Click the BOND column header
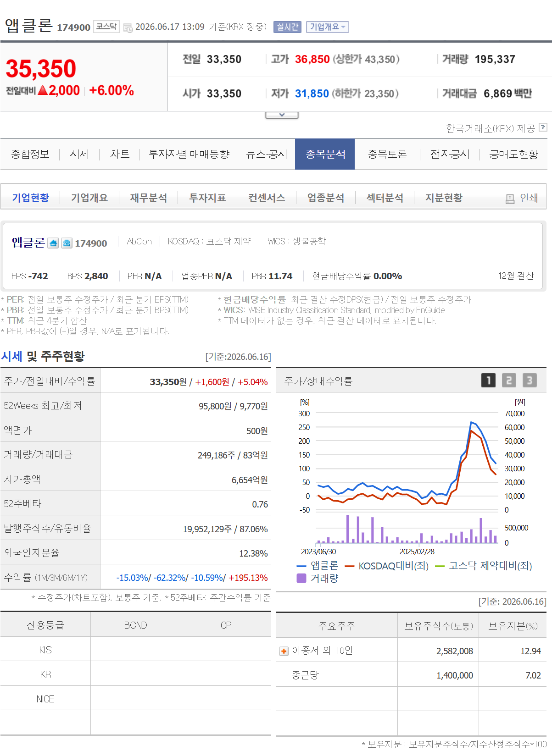This screenshot has width=552, height=756. pyautogui.click(x=136, y=625)
